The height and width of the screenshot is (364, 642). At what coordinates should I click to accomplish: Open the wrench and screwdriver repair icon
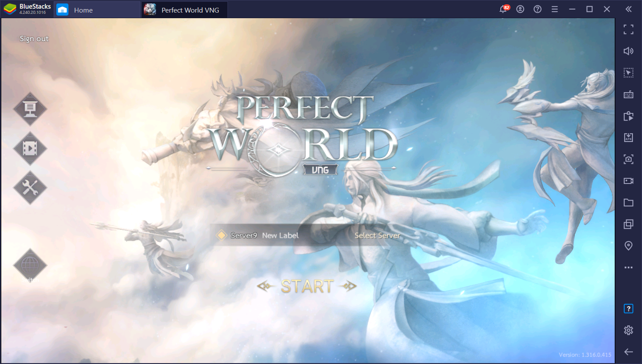(30, 188)
